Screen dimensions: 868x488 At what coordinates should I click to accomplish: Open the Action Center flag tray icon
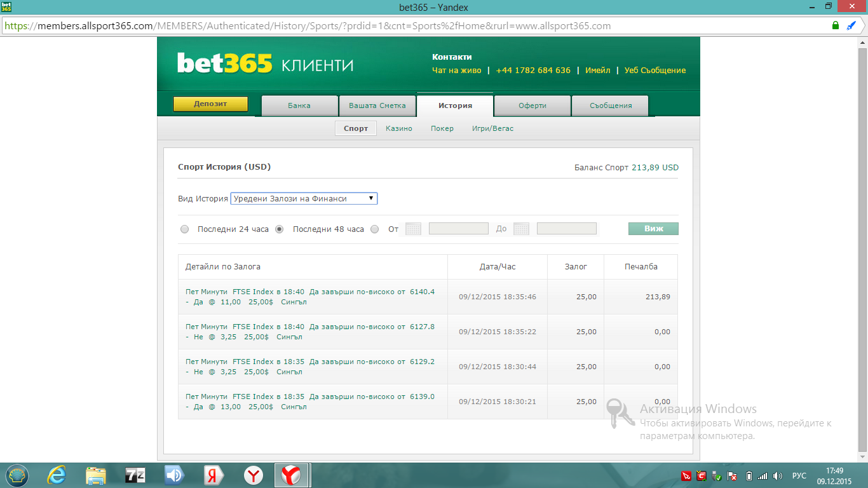click(732, 476)
